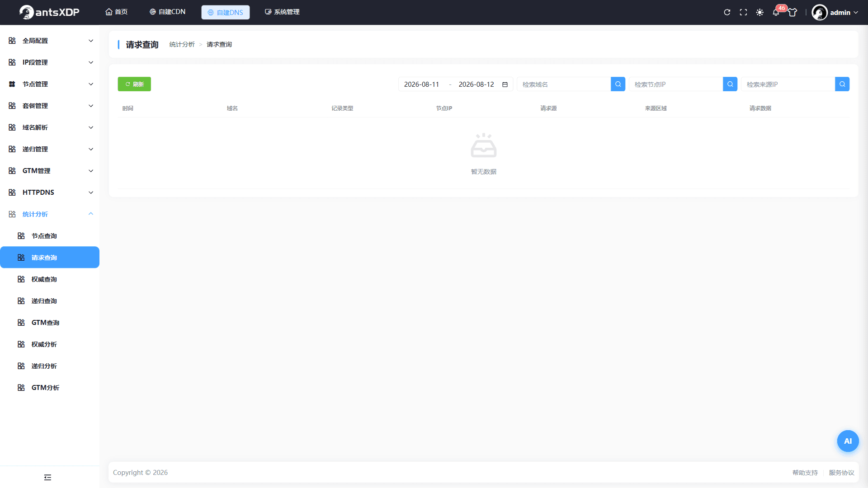Viewport: 868px width, 488px height.
Task: Open 权威查询 submenu item
Action: click(50, 279)
